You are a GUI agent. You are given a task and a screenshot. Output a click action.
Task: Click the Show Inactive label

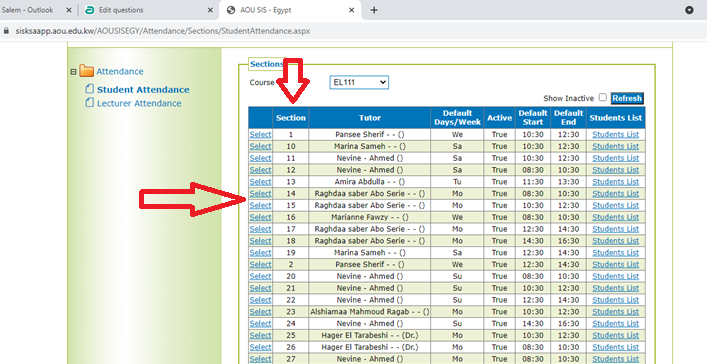pos(568,98)
